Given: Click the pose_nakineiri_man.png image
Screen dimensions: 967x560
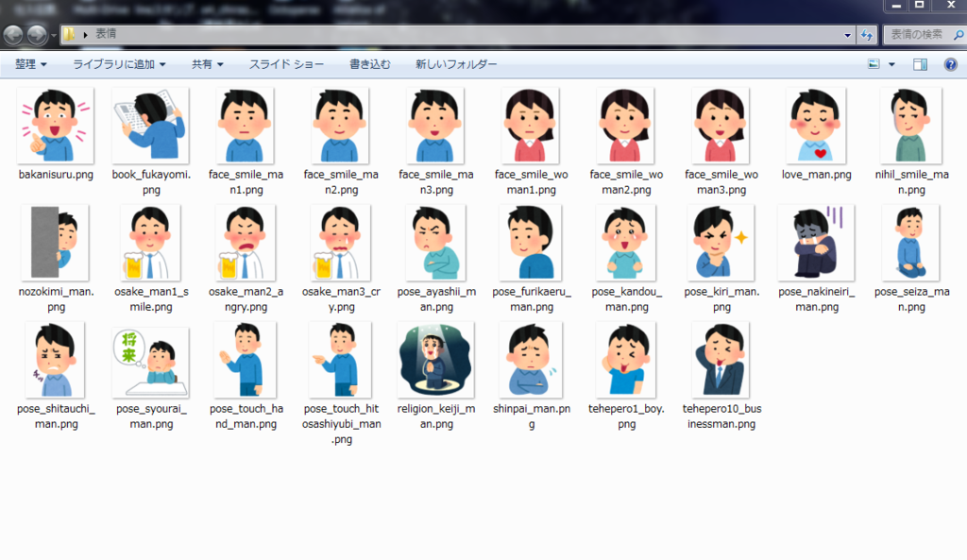Looking at the screenshot, I should tap(815, 243).
